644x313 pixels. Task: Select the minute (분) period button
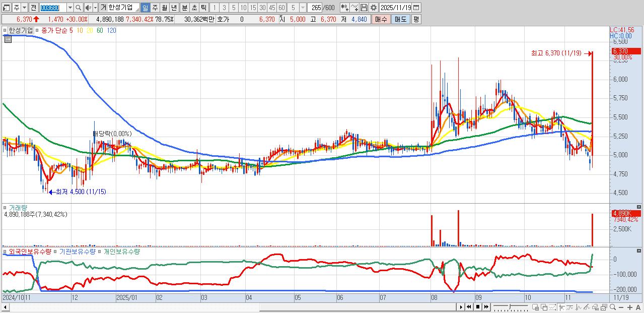(184, 8)
